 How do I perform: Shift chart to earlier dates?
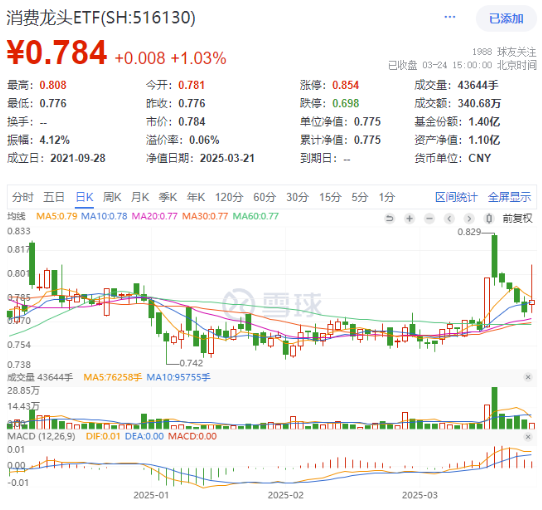click(x=449, y=219)
